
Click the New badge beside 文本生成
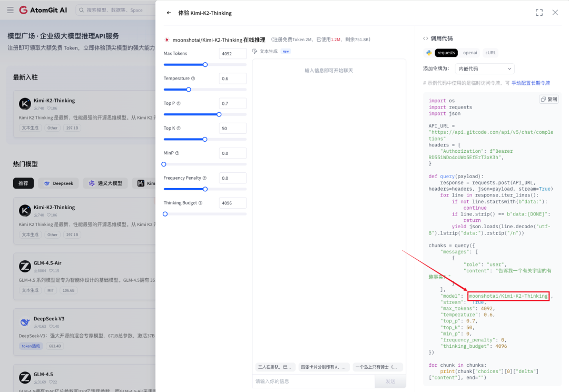tap(286, 52)
